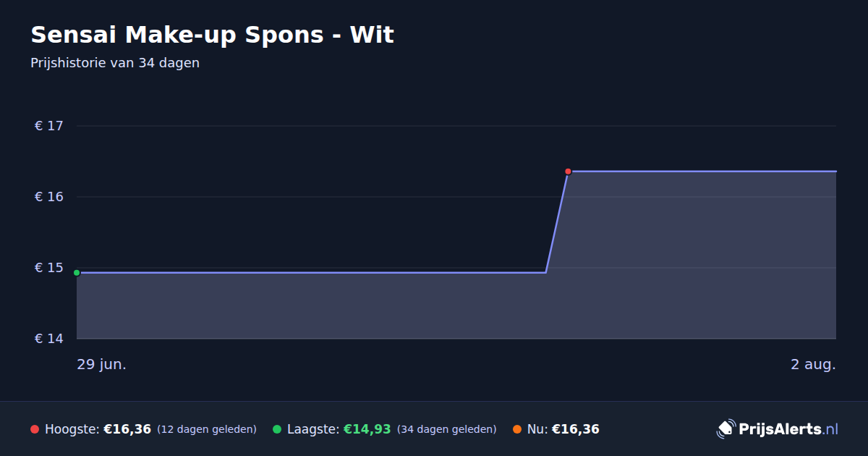Click the 34 dagen geleden note

(x=447, y=429)
